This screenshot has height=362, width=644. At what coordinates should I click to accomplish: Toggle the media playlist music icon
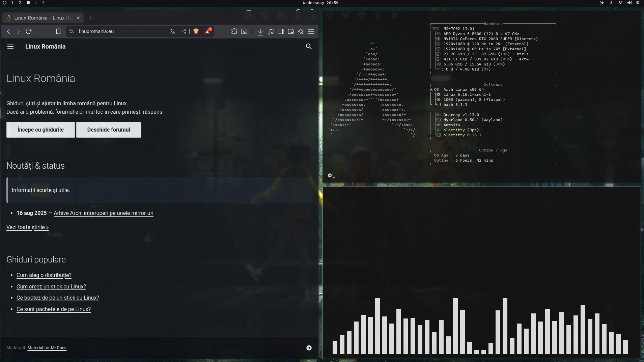(x=271, y=31)
